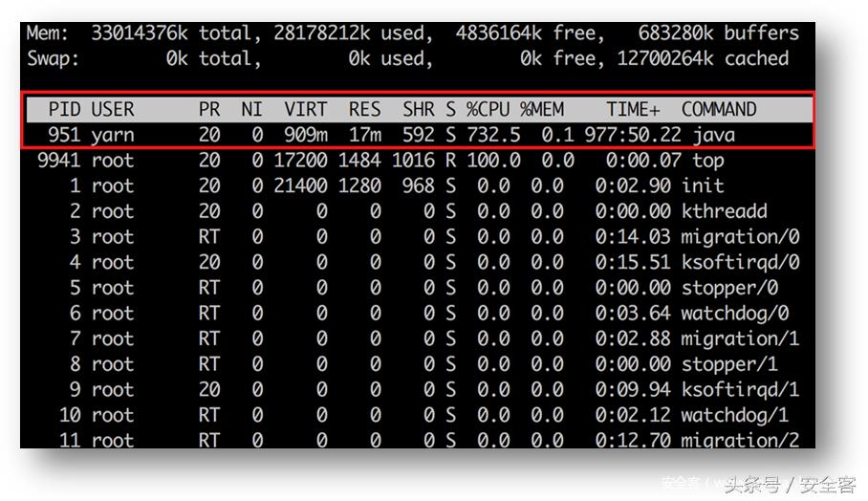Click the SHR column header
The image size is (868, 501).
(419, 109)
